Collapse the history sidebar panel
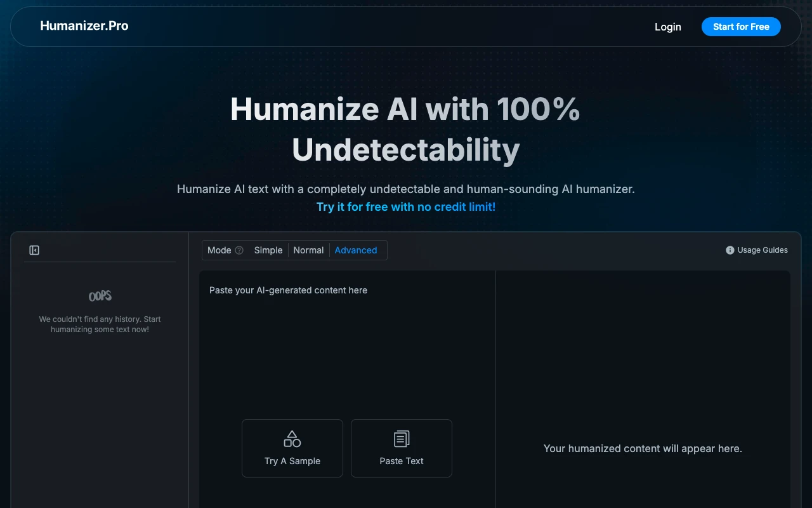Viewport: 812px width, 508px height. tap(34, 250)
